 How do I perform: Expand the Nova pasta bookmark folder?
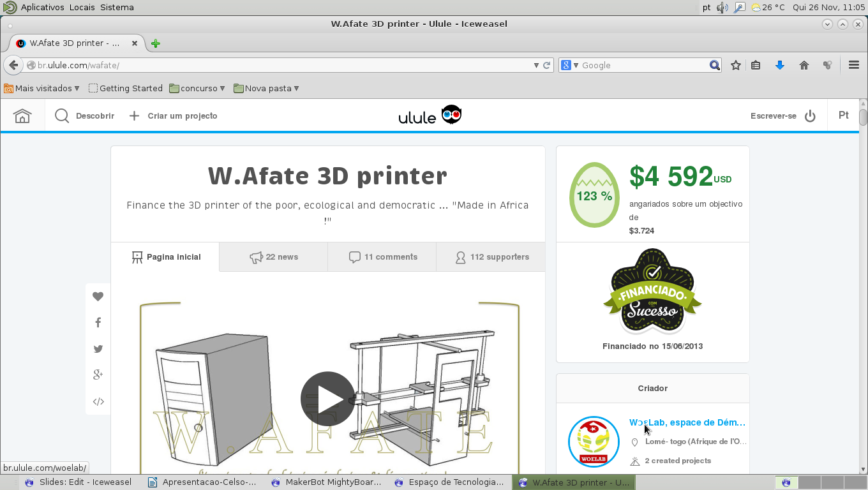tap(266, 88)
